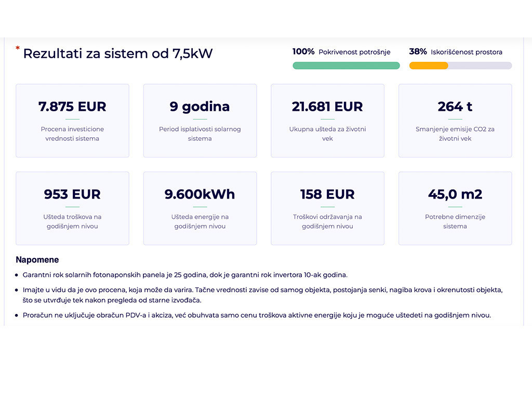Click the note about PDV and akciza
The height and width of the screenshot is (394, 532).
point(257,316)
